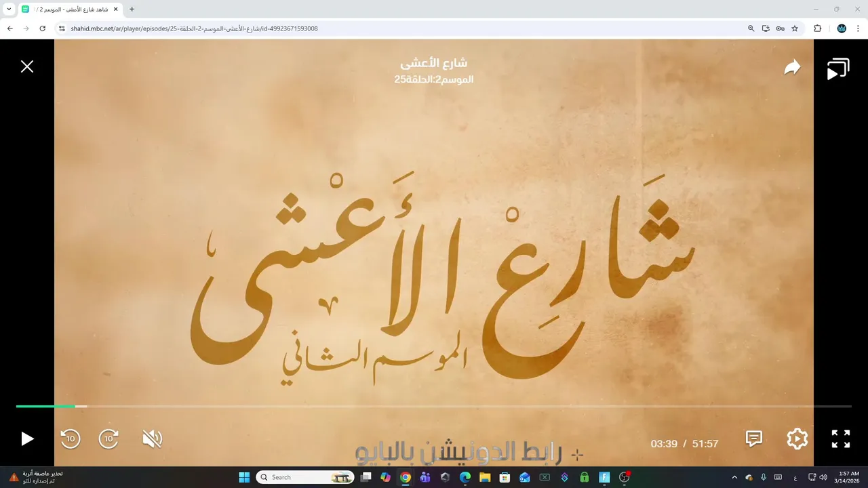Open Task View on taskbar

366,477
